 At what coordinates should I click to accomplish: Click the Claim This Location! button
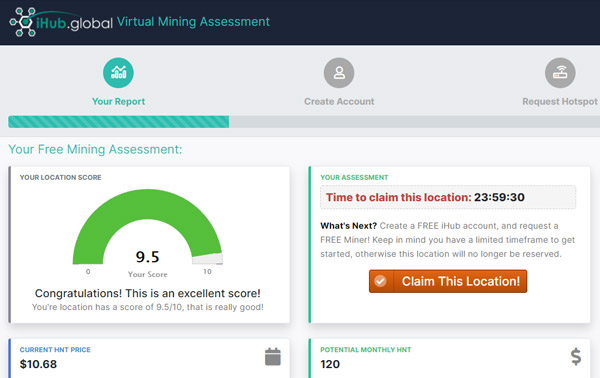tap(448, 281)
